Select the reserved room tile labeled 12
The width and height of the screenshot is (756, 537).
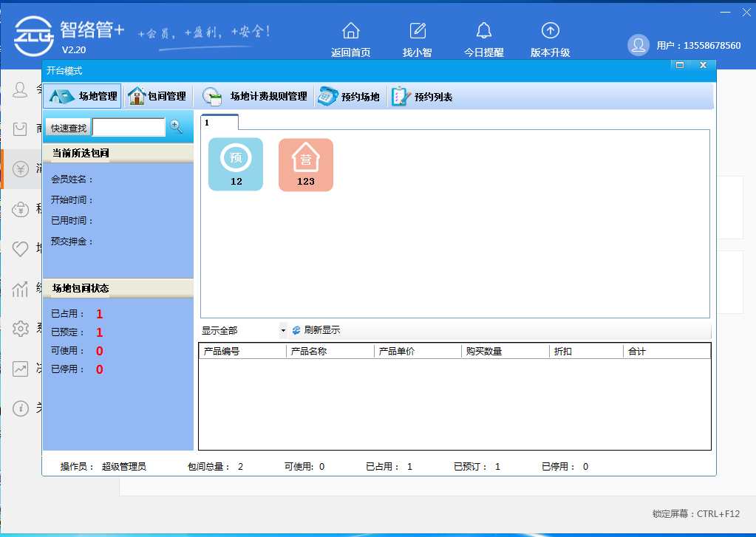[235, 164]
